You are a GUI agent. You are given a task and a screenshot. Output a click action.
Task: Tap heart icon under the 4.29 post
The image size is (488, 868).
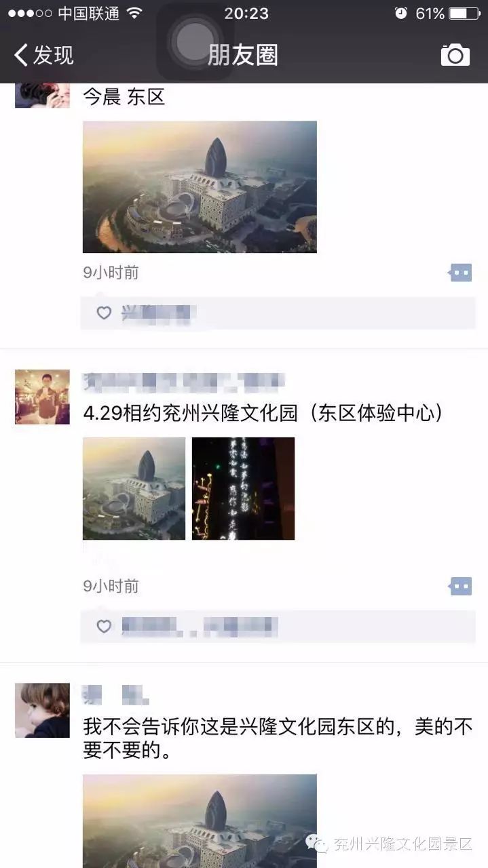coord(104,626)
